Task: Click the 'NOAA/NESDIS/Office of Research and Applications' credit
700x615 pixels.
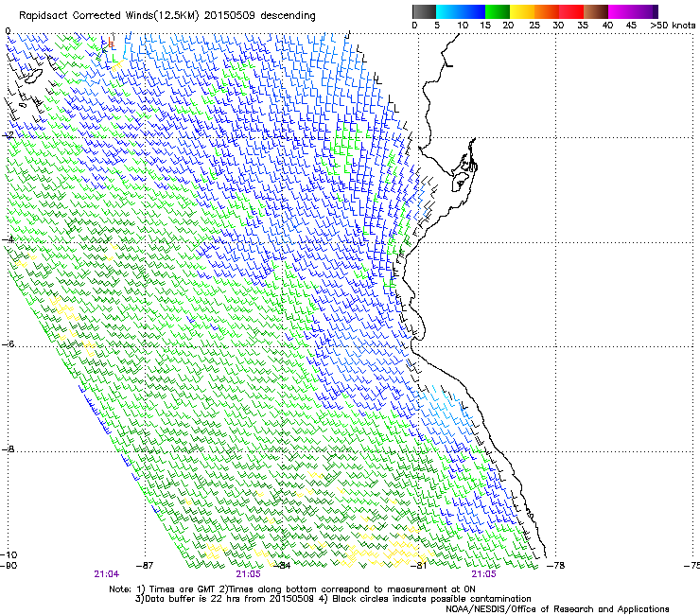Action: (x=557, y=609)
